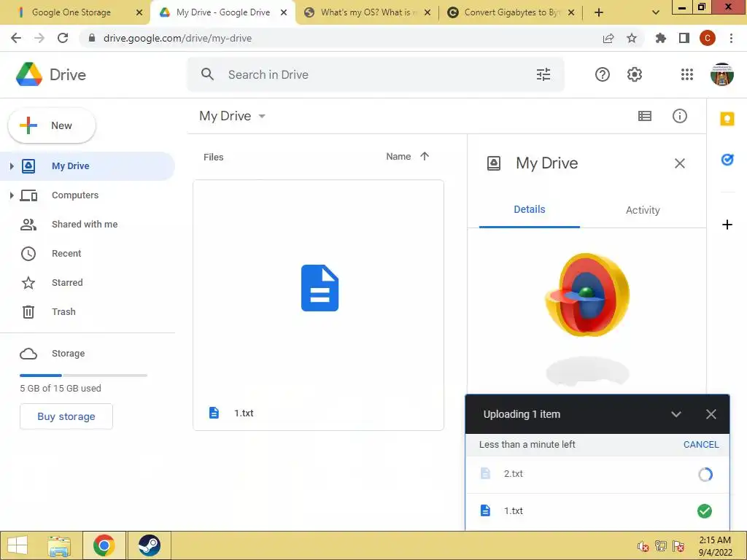The width and height of the screenshot is (747, 560).
Task: Reverse sort direction arrow next to Name
Action: pyautogui.click(x=425, y=156)
